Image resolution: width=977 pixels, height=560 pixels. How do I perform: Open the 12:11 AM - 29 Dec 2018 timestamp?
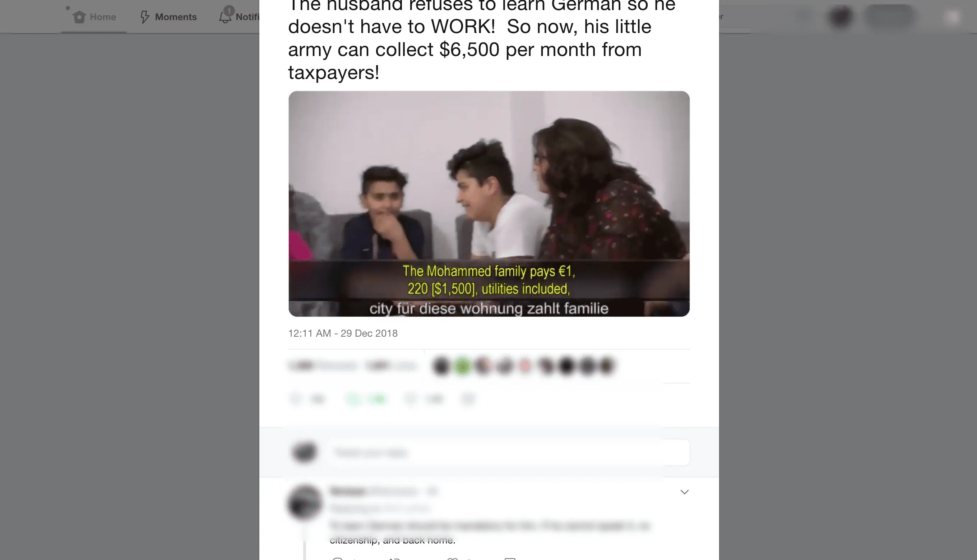pos(342,333)
